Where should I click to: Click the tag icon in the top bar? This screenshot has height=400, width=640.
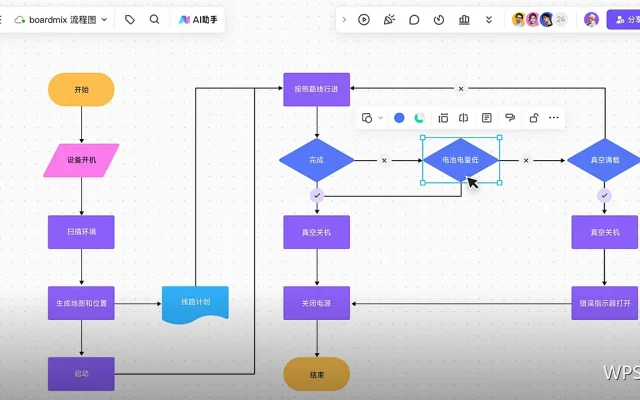click(130, 20)
